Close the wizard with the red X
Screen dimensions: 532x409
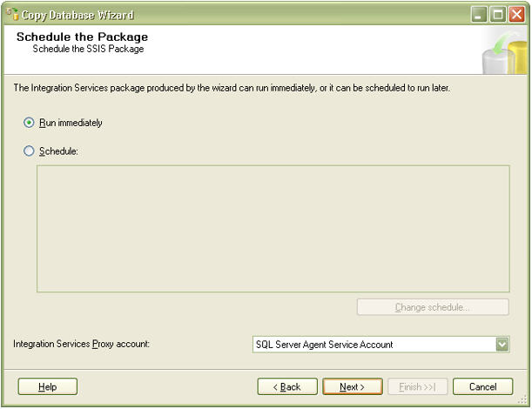tap(516, 15)
